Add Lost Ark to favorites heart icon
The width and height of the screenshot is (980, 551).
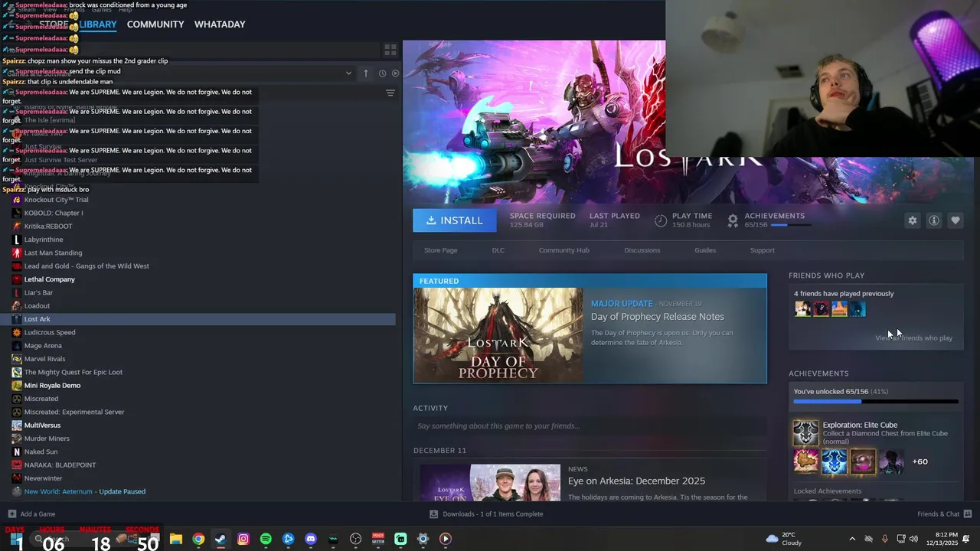[x=955, y=220]
